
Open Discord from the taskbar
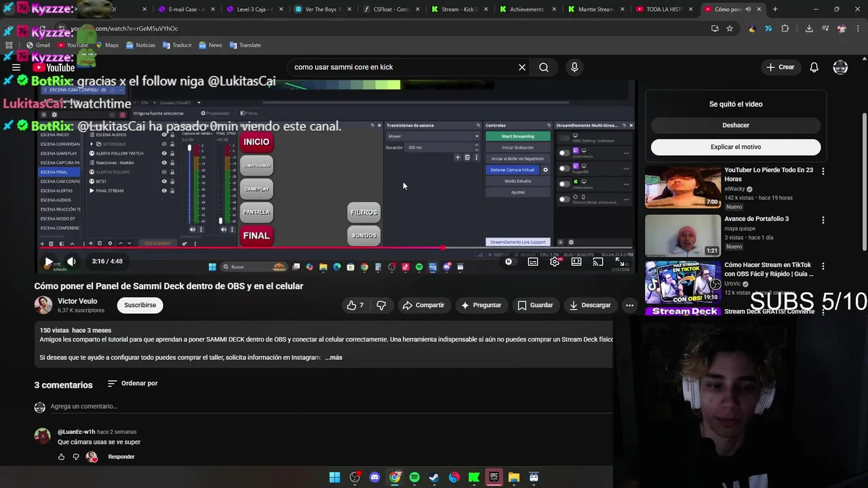coord(374,477)
